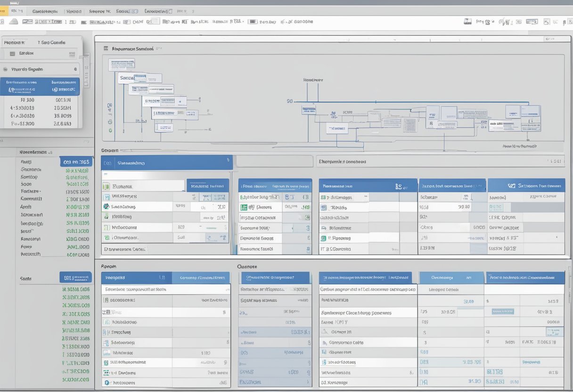Click the green grid icon in the Chaoes row
573x392 pixels.
(x=244, y=207)
